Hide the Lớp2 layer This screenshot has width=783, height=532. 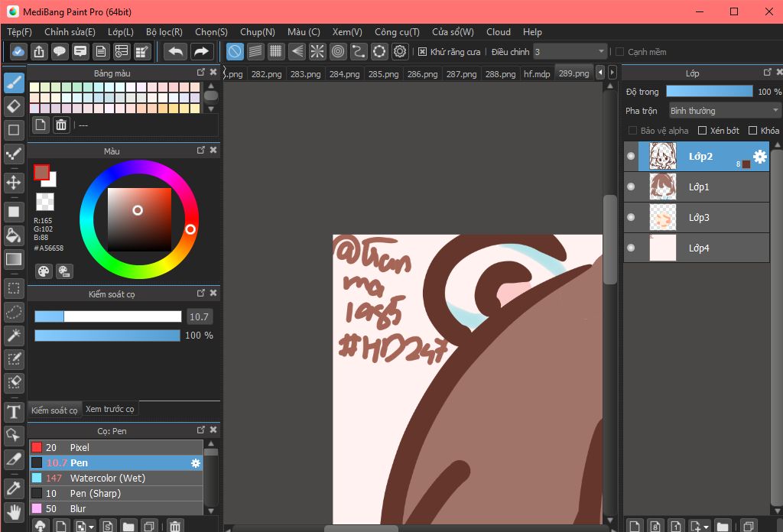[x=631, y=156]
